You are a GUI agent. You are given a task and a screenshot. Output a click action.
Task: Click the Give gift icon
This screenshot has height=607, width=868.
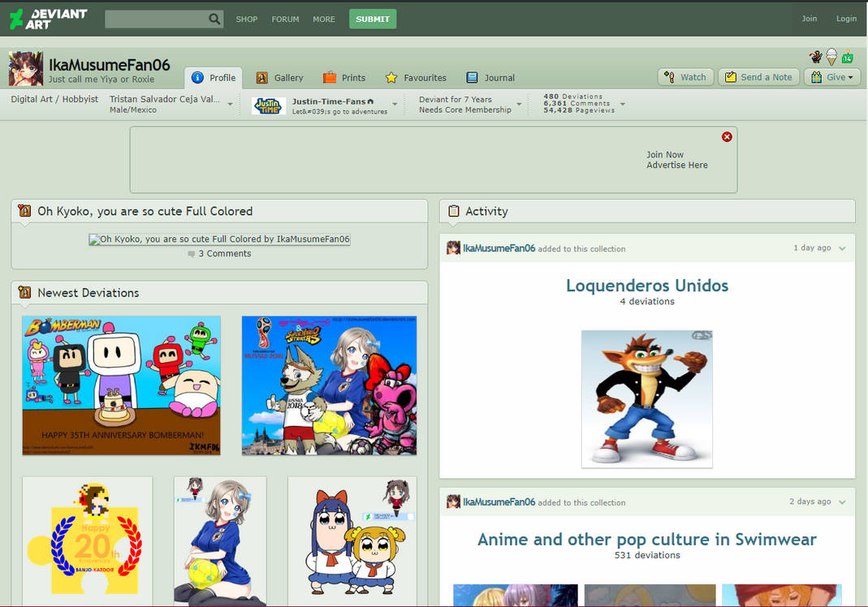coord(817,77)
